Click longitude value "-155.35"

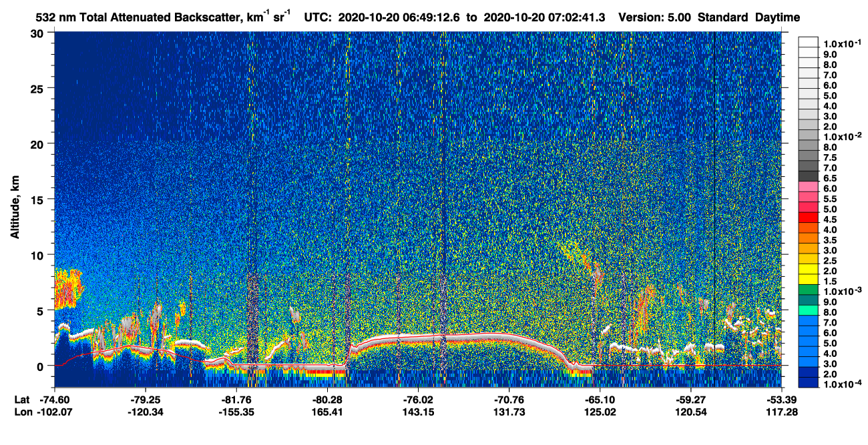tap(236, 412)
